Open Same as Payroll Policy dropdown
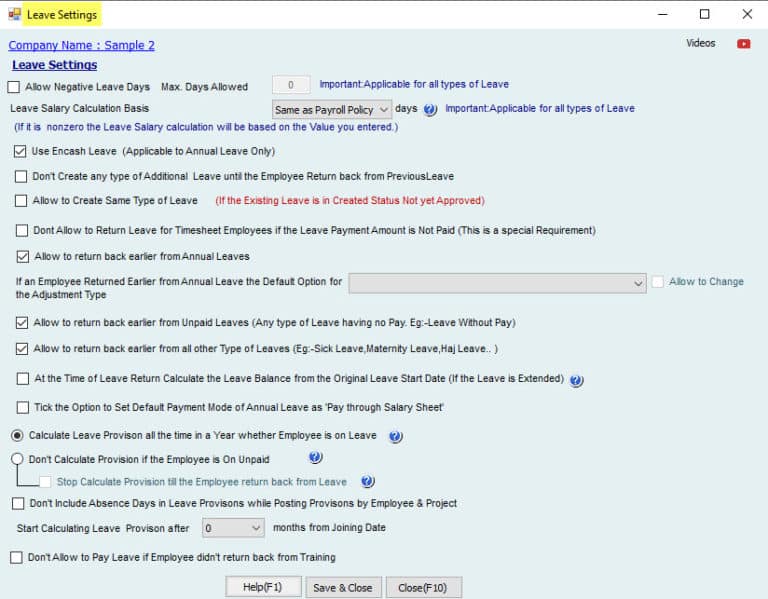Viewport: 768px width, 599px height. click(332, 110)
